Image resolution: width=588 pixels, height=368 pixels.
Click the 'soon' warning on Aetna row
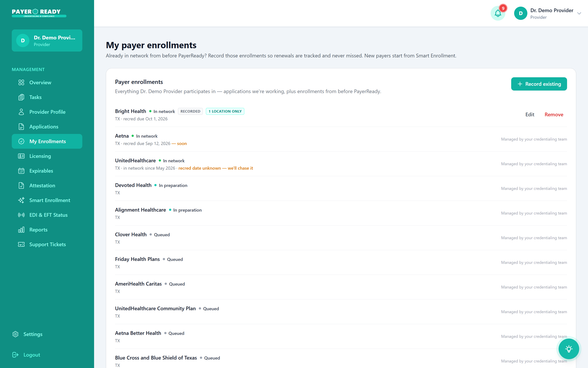(x=182, y=144)
